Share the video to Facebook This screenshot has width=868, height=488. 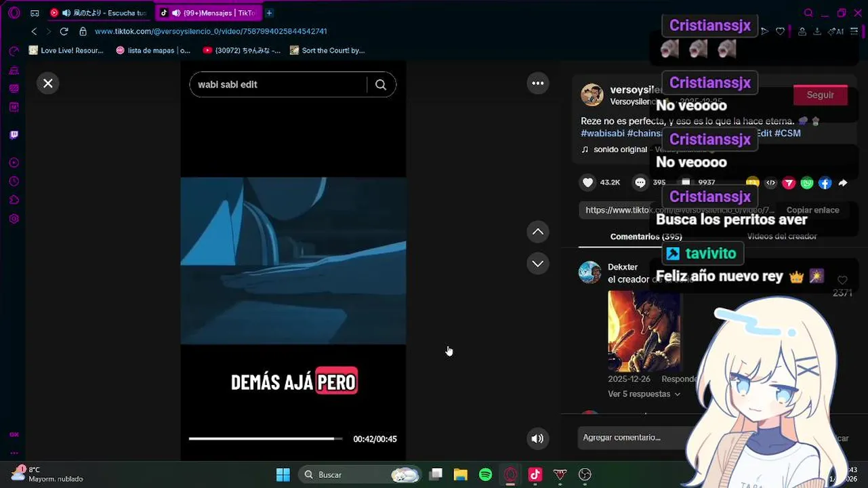coord(825,183)
